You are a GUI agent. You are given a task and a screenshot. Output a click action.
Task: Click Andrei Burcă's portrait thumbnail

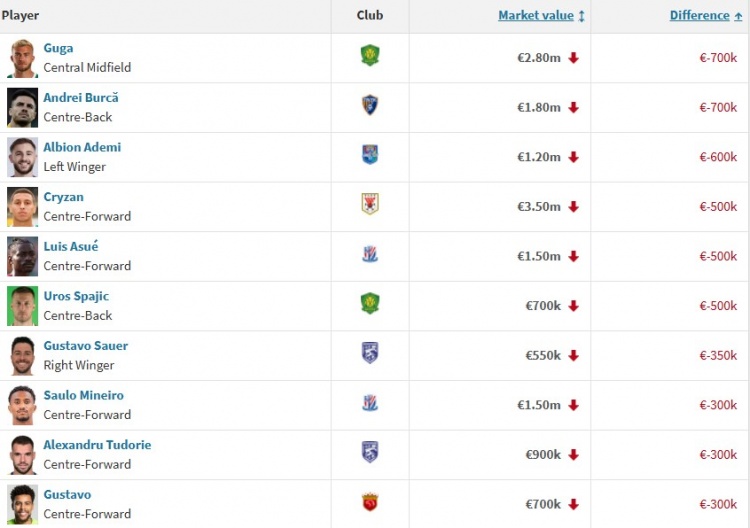pyautogui.click(x=22, y=107)
